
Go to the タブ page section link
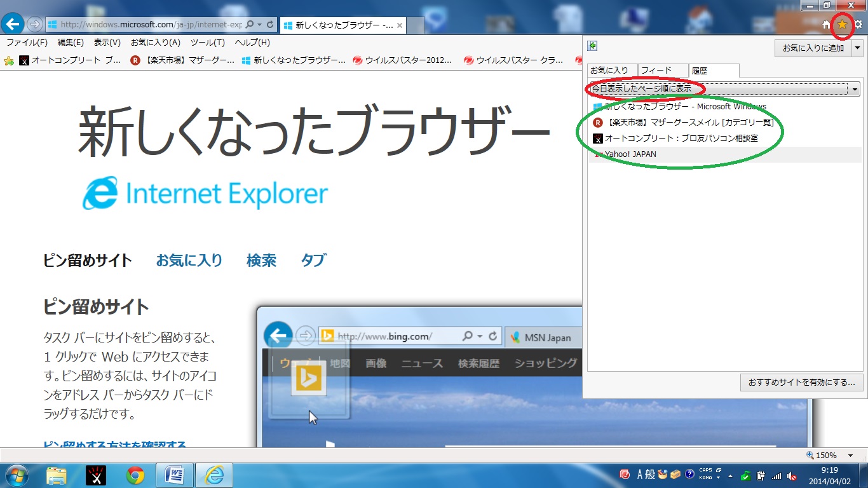click(313, 261)
